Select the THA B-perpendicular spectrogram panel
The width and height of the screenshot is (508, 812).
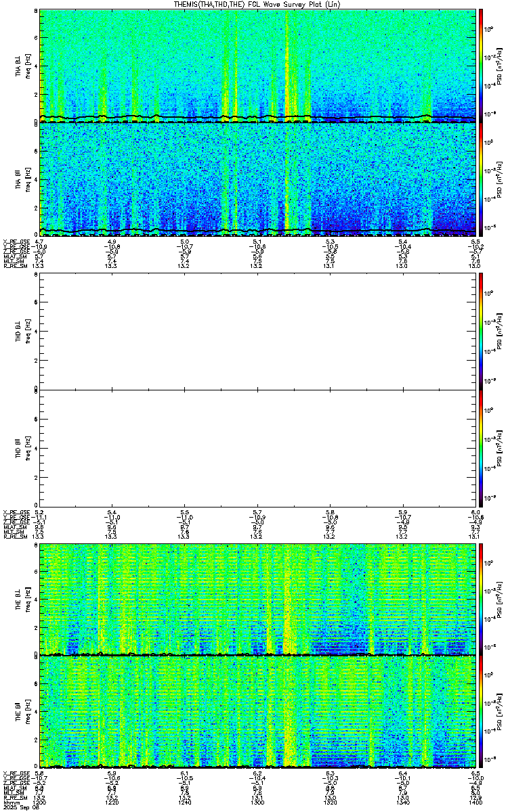point(257,66)
